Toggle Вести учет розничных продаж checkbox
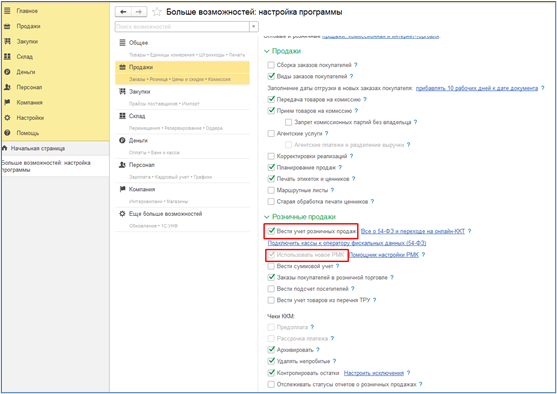Screen dimensions: 557x394 (x=271, y=231)
